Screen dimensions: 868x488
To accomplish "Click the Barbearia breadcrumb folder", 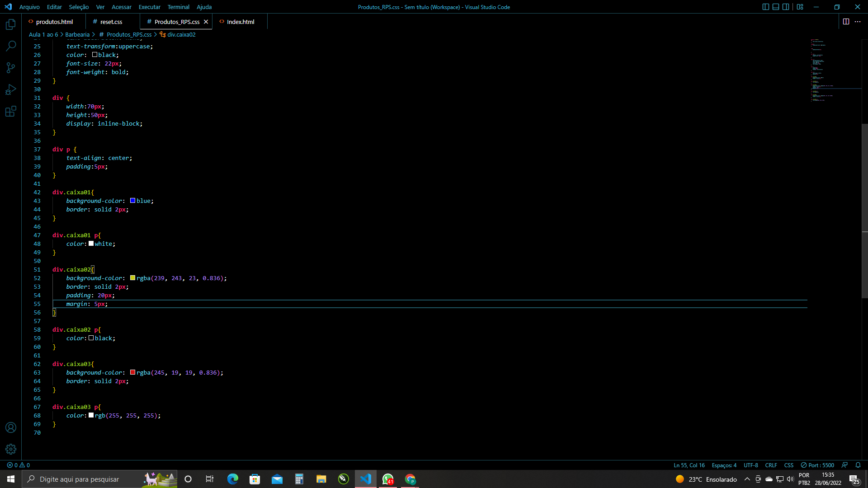I will tap(77, 34).
